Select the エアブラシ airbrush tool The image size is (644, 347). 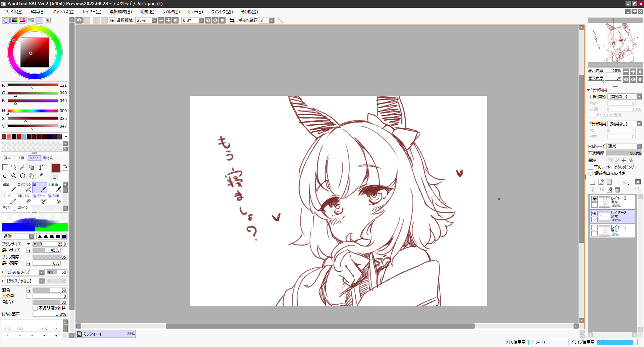click(24, 187)
